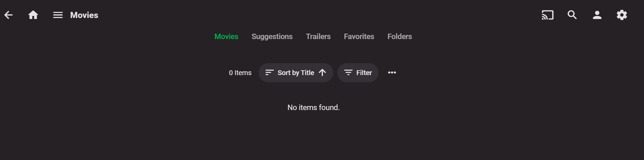Click the ascending arrow on the sort button

(x=322, y=73)
